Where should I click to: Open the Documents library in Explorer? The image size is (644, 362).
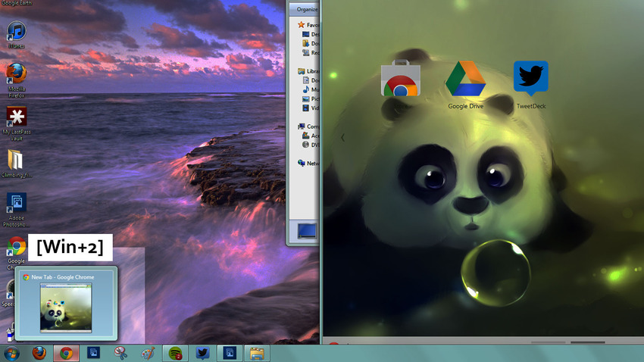311,80
